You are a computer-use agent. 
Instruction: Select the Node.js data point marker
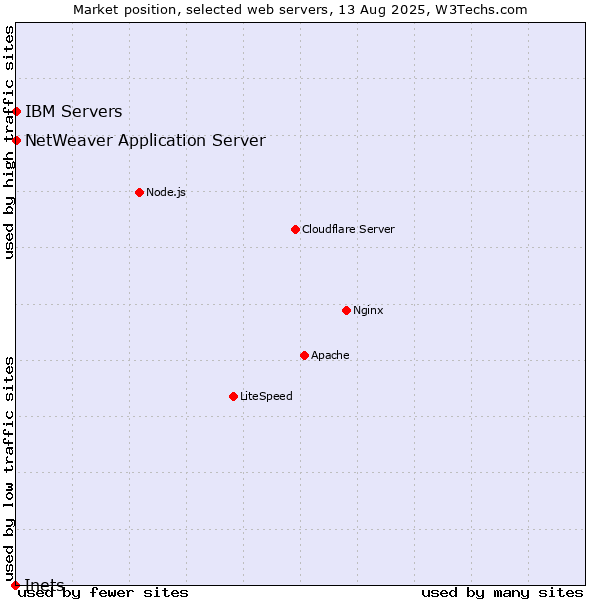[140, 192]
